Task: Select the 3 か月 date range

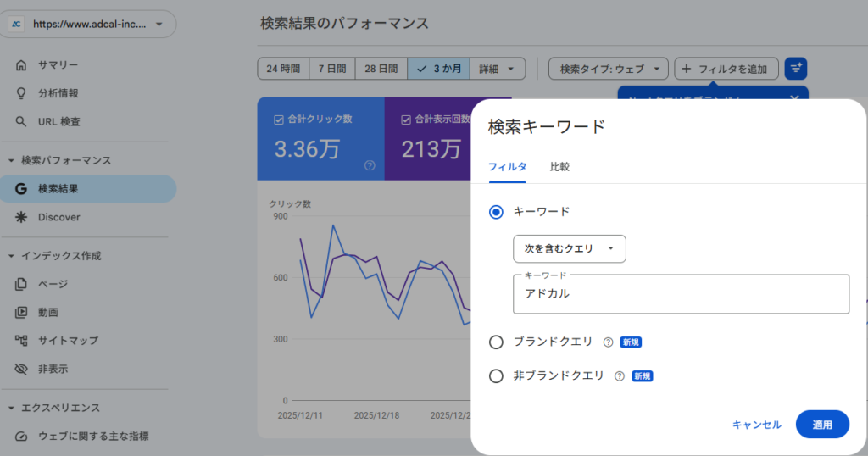Action: [438, 69]
